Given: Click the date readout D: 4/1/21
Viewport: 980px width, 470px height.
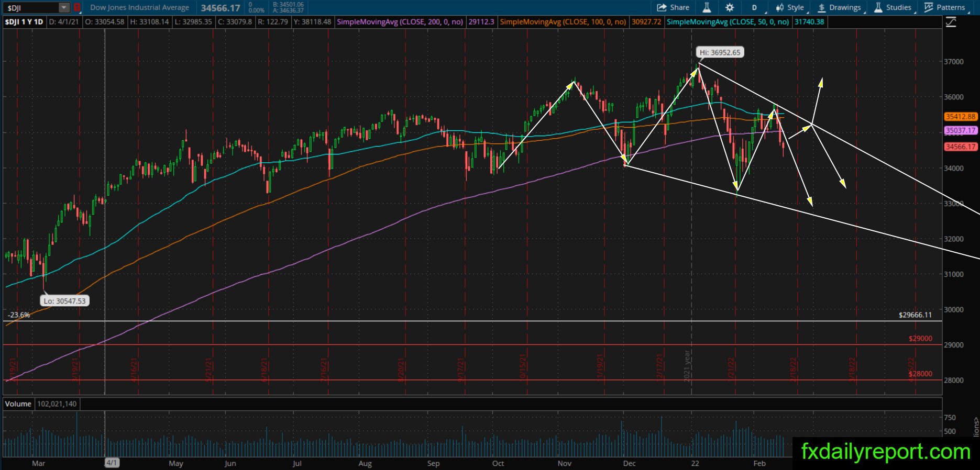Looking at the screenshot, I should pos(64,22).
